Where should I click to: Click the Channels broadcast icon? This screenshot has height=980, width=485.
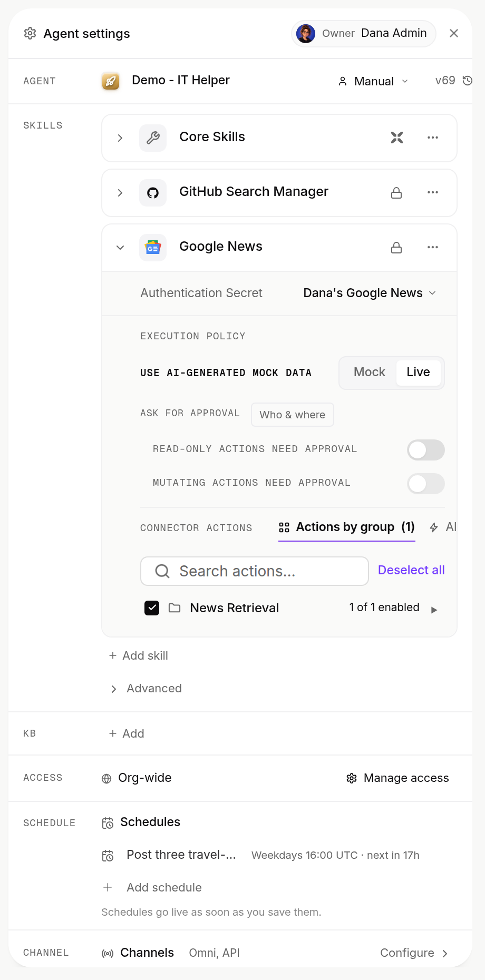pyautogui.click(x=108, y=954)
